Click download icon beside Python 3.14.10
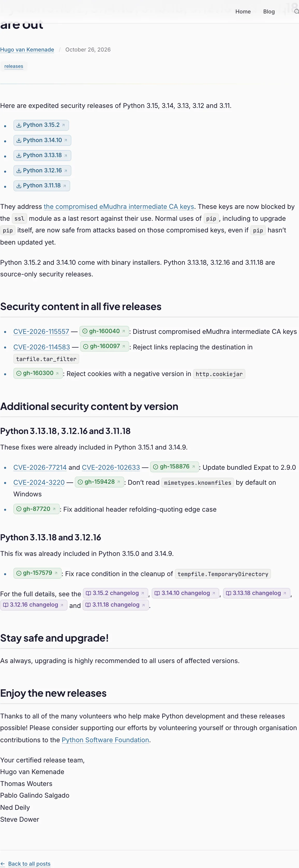299x868 pixels. [19, 140]
